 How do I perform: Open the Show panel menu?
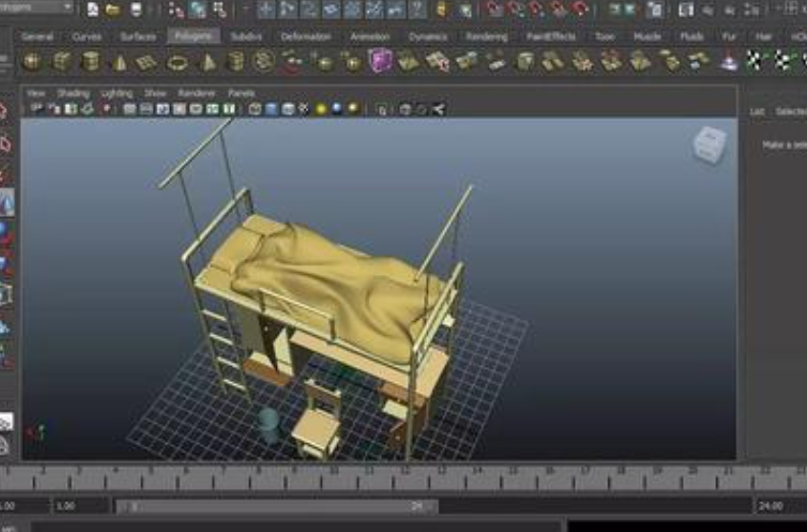point(155,94)
